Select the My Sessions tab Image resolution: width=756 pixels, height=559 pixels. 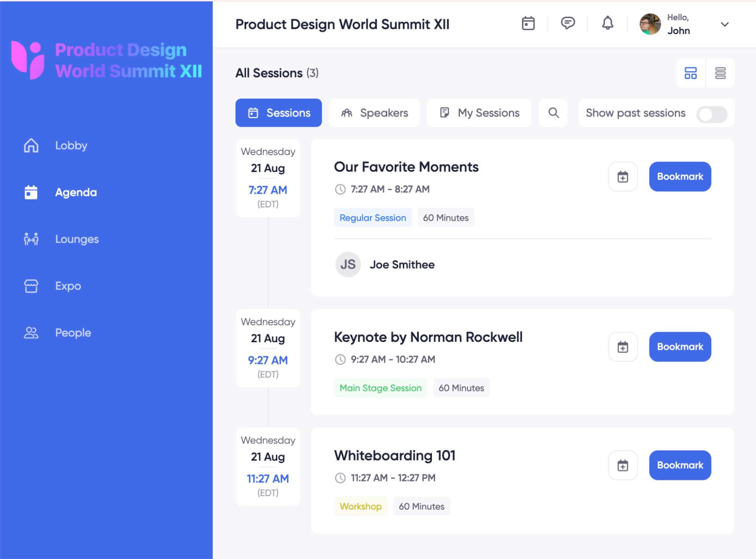coord(479,113)
